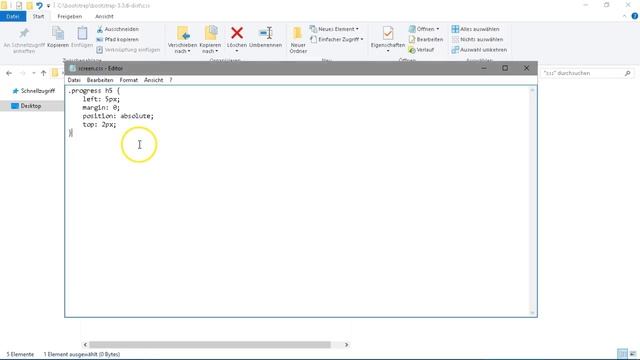
Task: Switch to details view icon in status bar
Action: click(x=622, y=354)
